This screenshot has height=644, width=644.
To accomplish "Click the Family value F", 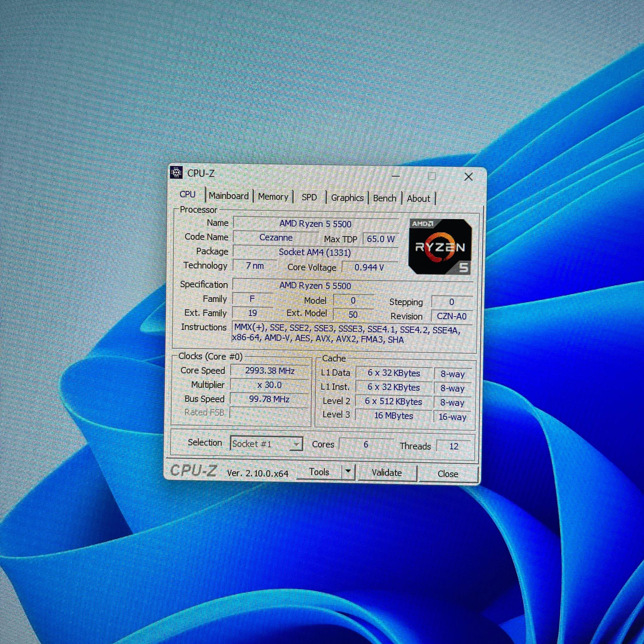I will click(x=252, y=299).
